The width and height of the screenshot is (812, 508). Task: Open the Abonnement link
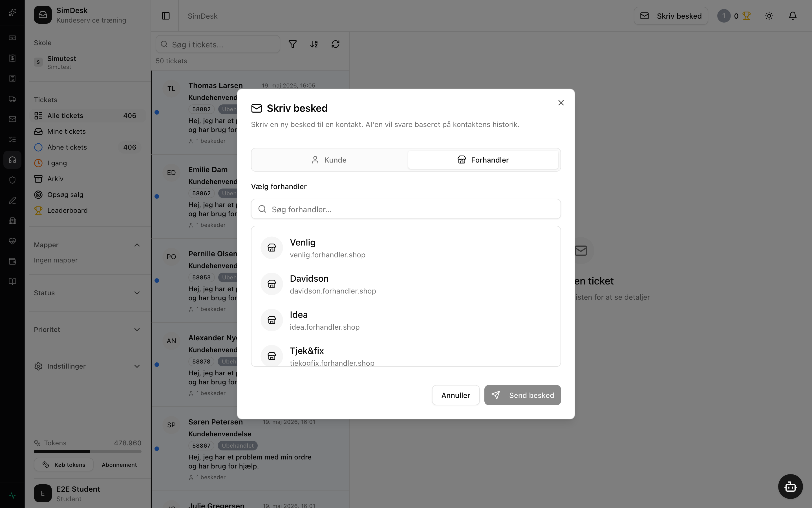[x=119, y=465]
